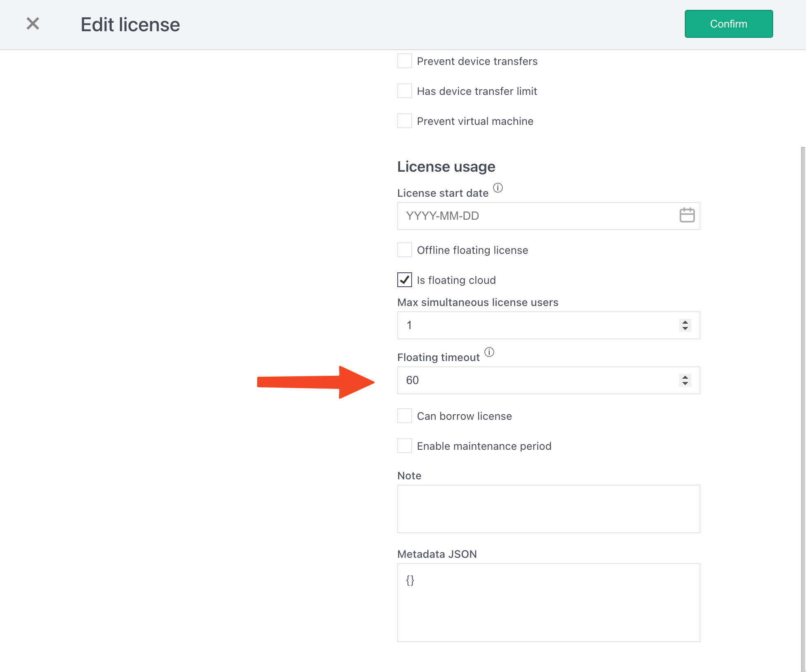Focus the License start date field

click(534, 216)
